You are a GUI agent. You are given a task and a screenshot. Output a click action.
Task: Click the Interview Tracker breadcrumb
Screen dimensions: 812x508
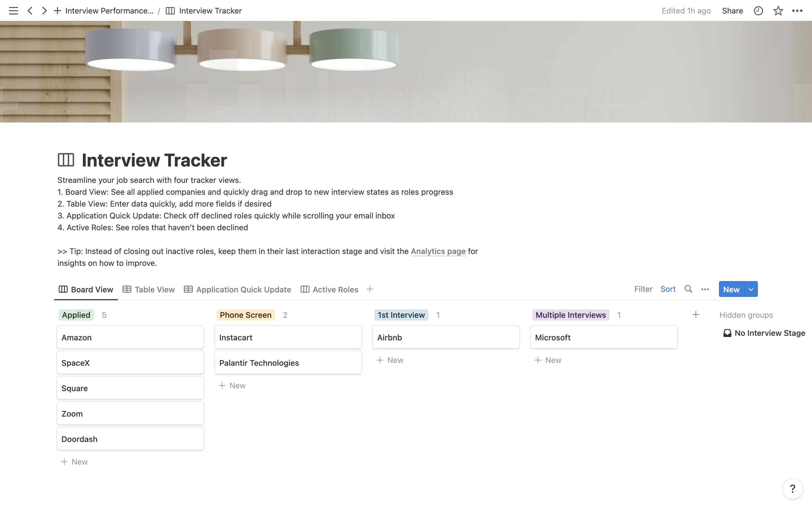(x=204, y=11)
